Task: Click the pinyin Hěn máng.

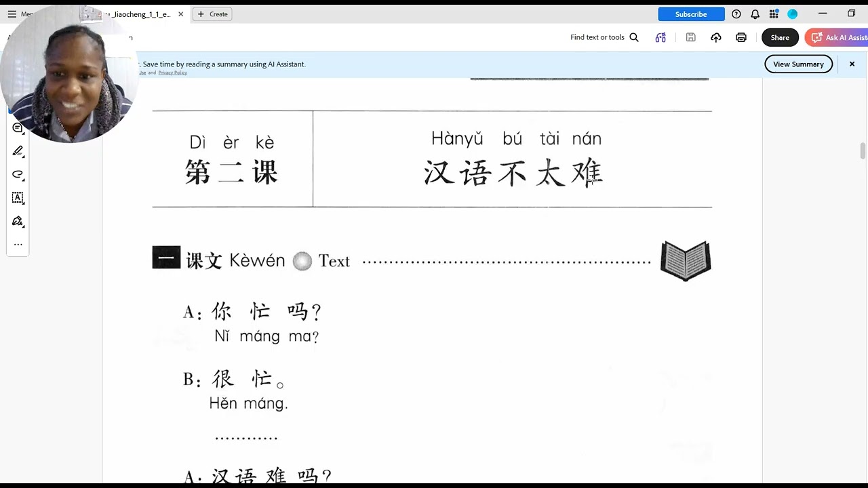Action: tap(248, 403)
